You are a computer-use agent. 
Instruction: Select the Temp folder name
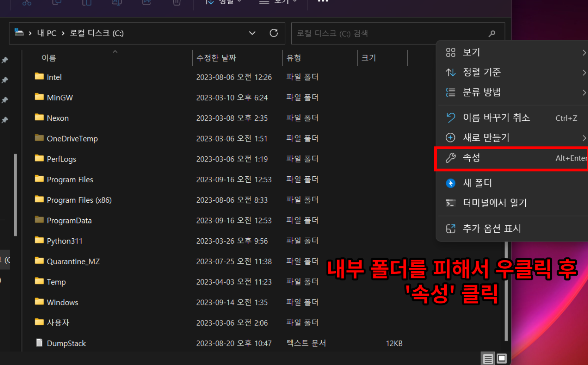point(56,282)
